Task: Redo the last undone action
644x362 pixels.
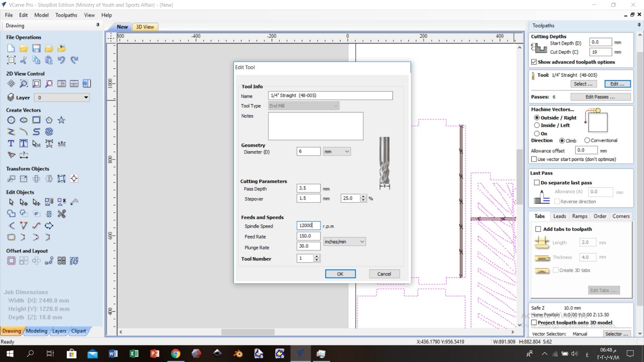Action: click(x=74, y=60)
